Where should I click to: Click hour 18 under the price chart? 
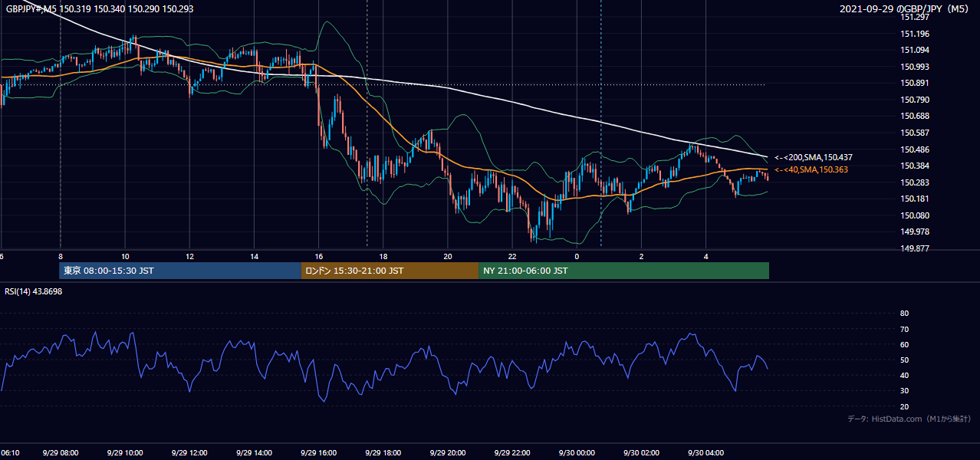coord(383,257)
